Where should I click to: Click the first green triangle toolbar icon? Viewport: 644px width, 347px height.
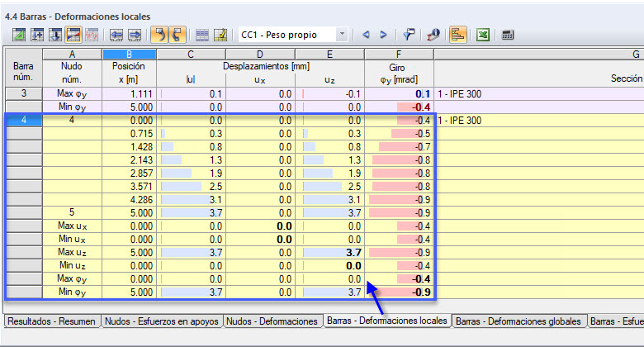[x=18, y=35]
